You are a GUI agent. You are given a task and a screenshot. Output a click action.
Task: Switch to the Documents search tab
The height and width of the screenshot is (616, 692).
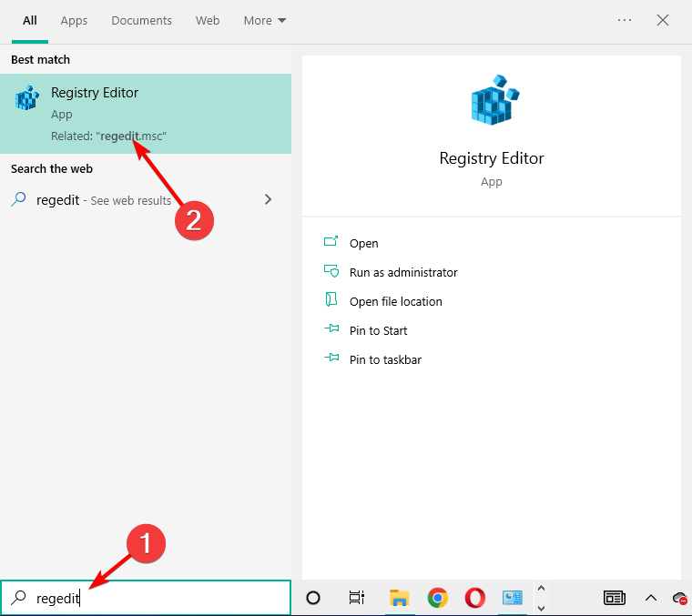[141, 21]
